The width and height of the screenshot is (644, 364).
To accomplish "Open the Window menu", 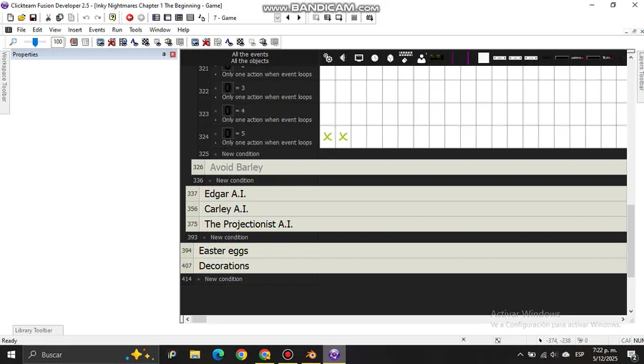I will (160, 29).
